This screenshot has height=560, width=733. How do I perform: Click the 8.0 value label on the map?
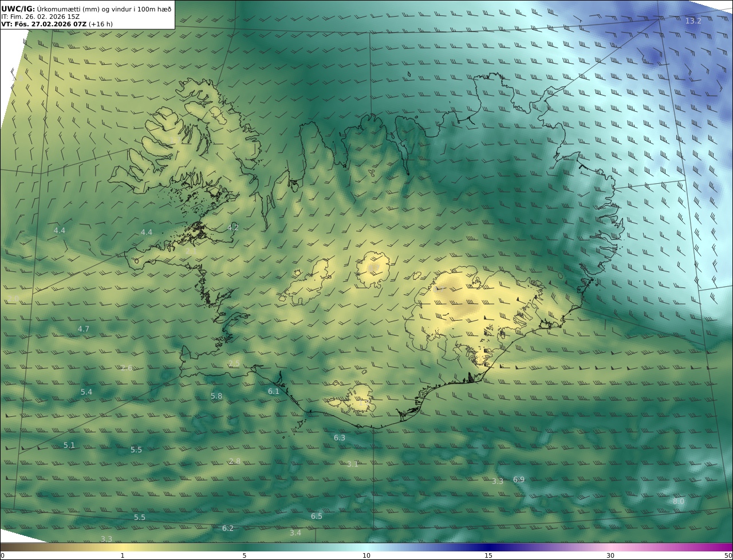678,501
